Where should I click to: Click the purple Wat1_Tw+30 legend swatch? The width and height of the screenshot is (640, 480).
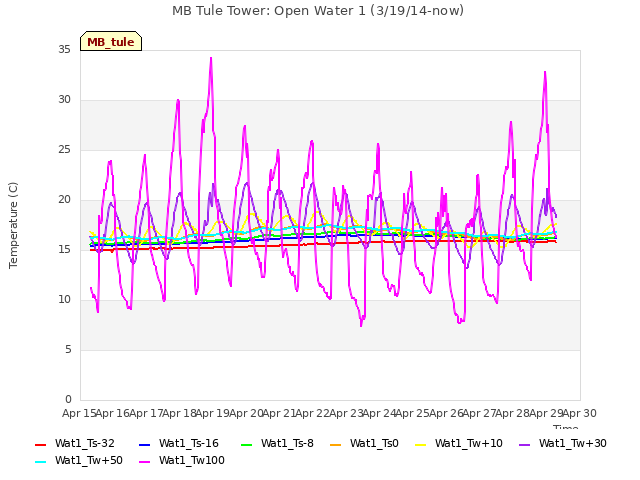pyautogui.click(x=524, y=445)
